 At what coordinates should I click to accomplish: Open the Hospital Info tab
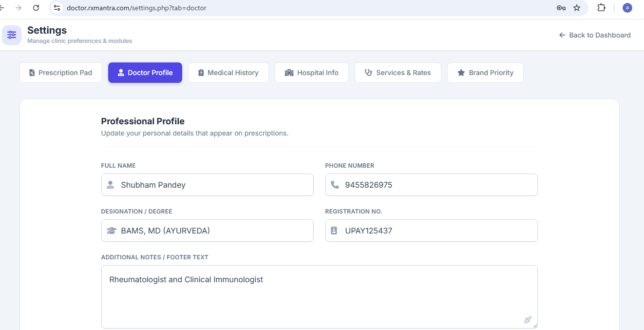[312, 73]
